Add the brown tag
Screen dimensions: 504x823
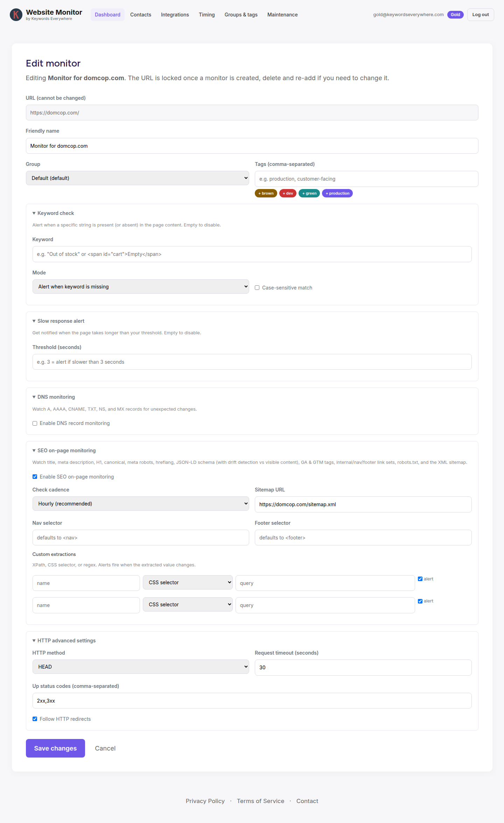click(x=266, y=193)
